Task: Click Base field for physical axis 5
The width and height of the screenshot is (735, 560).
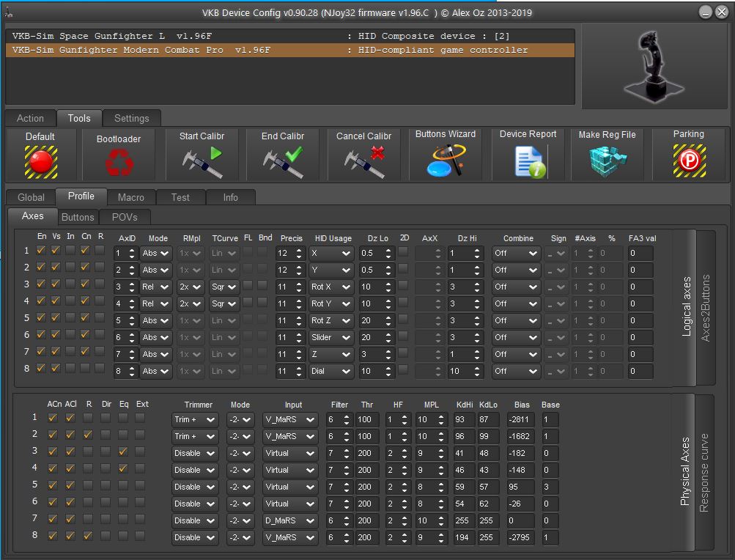Action: (x=550, y=487)
